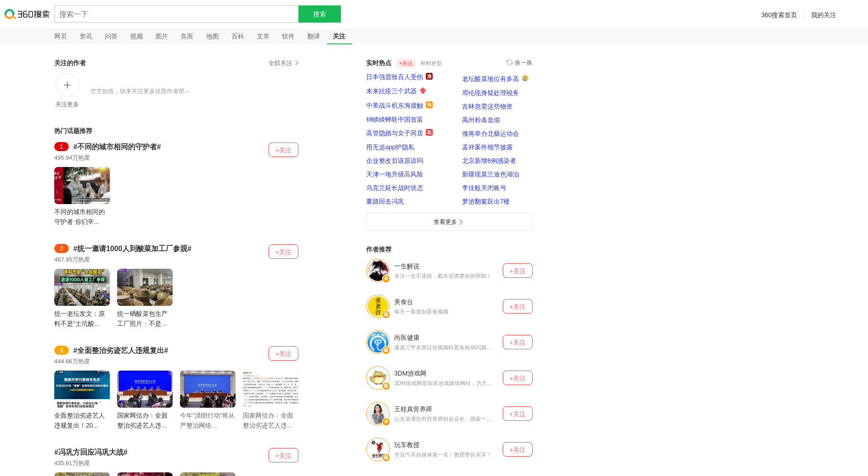The width and height of the screenshot is (868, 476).
Task: Switch to the 视频 tab
Action: point(137,36)
